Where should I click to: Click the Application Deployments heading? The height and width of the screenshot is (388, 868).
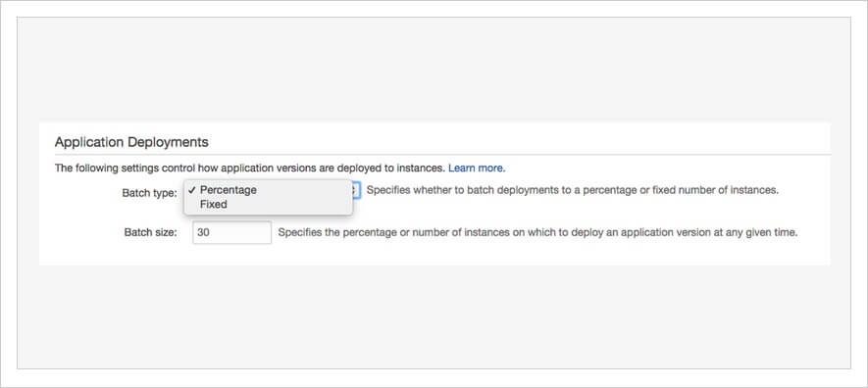131,142
